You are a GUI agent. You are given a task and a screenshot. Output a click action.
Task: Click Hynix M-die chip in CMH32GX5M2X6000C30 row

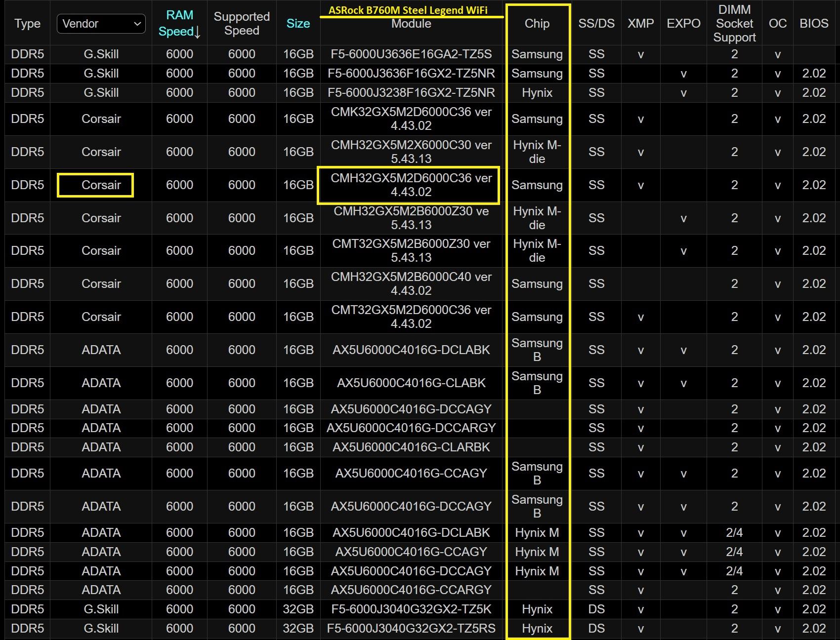(537, 152)
